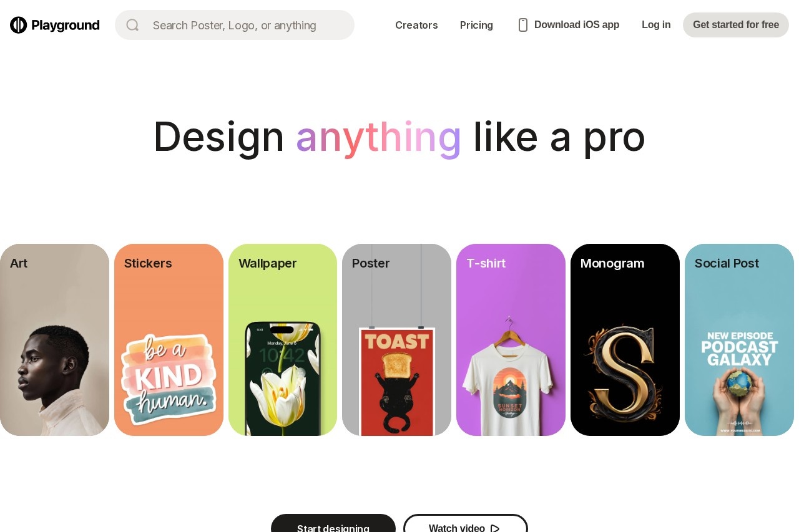
Task: Open the Pricing page
Action: (x=476, y=25)
